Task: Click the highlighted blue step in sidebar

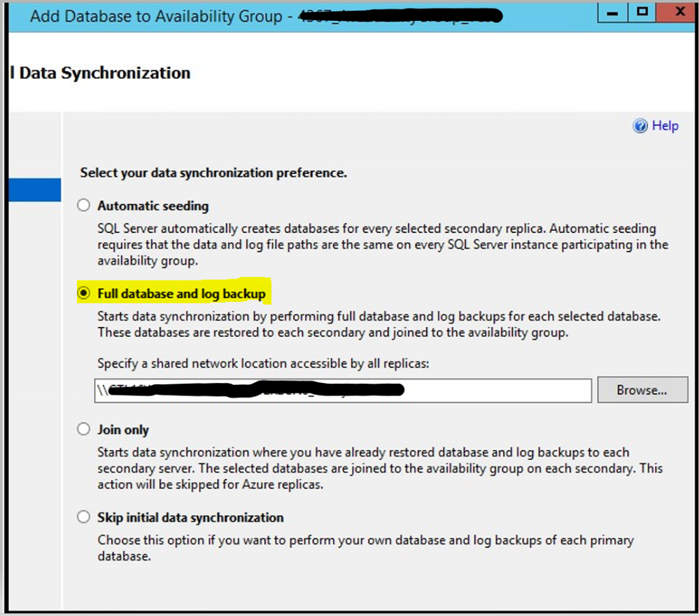Action: 35,190
